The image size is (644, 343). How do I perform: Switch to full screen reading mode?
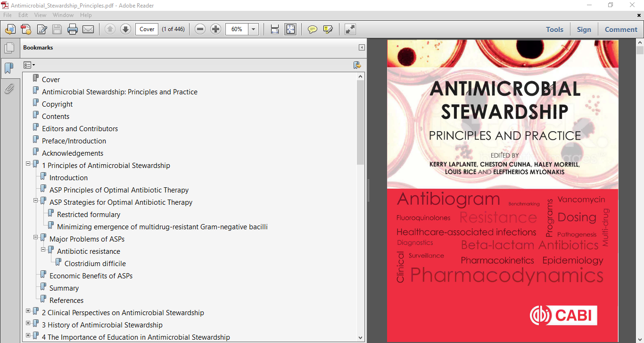point(350,29)
